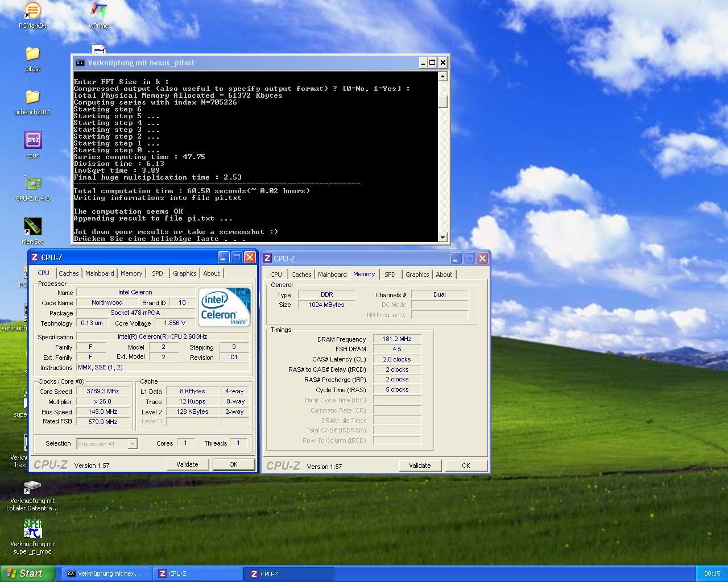Click the Core Speed value 3769.3 MHz
Viewport: 728px width, 582px height.
pyautogui.click(x=102, y=391)
